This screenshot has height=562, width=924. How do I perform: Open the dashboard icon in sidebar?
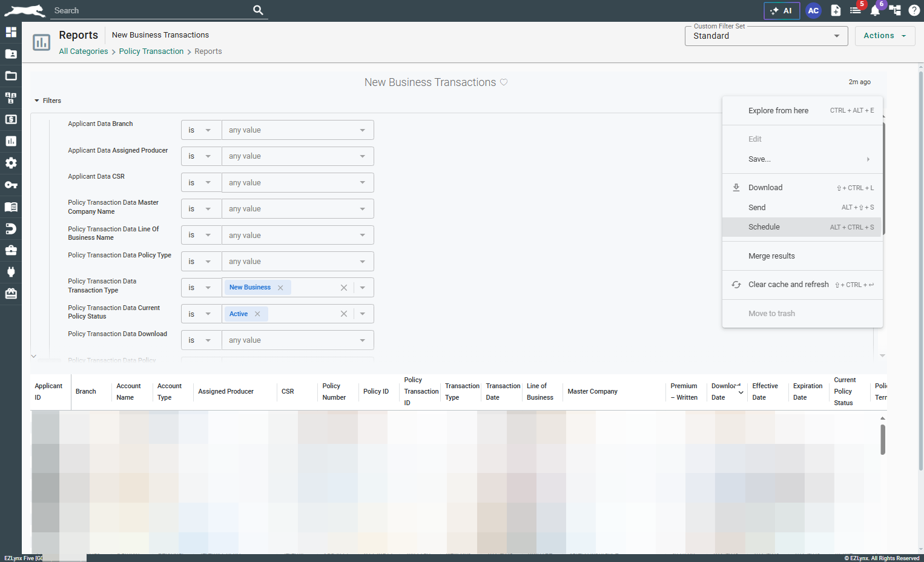[11, 32]
